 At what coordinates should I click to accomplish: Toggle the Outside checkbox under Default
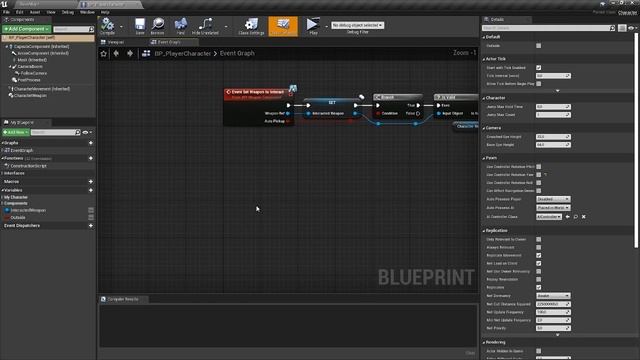click(539, 46)
